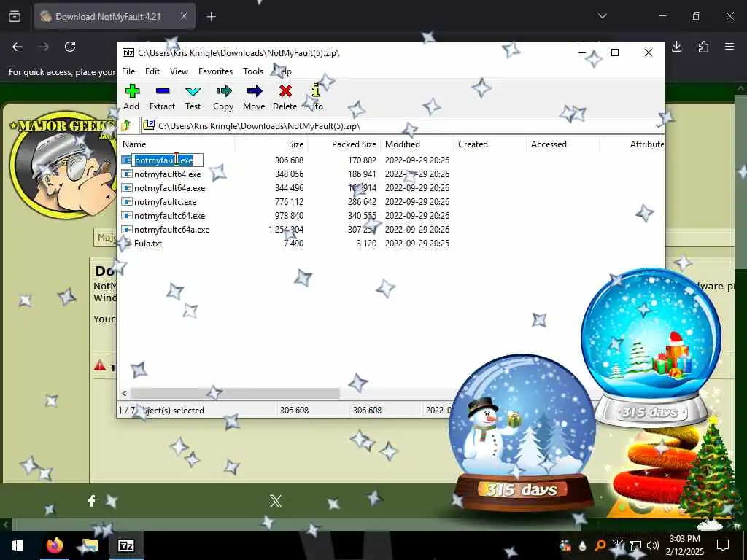Expand the 7-Zip address bar dropdown
This screenshot has height=560, width=747.
pyautogui.click(x=659, y=125)
